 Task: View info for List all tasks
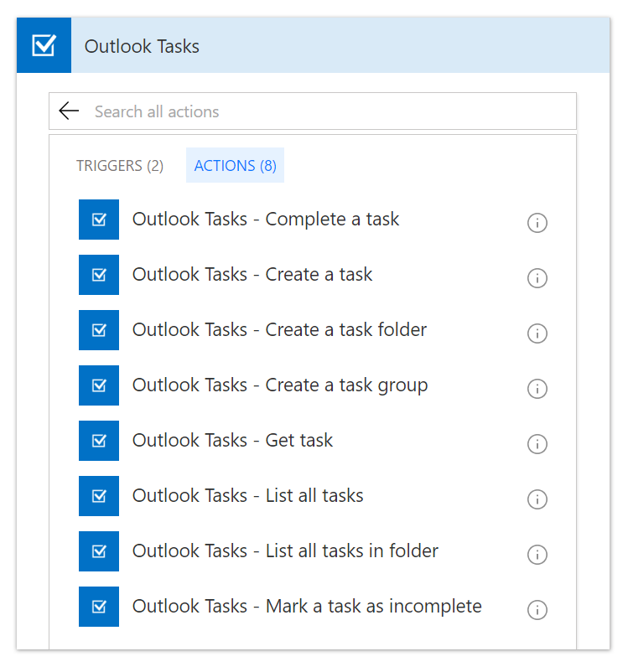coord(537,499)
